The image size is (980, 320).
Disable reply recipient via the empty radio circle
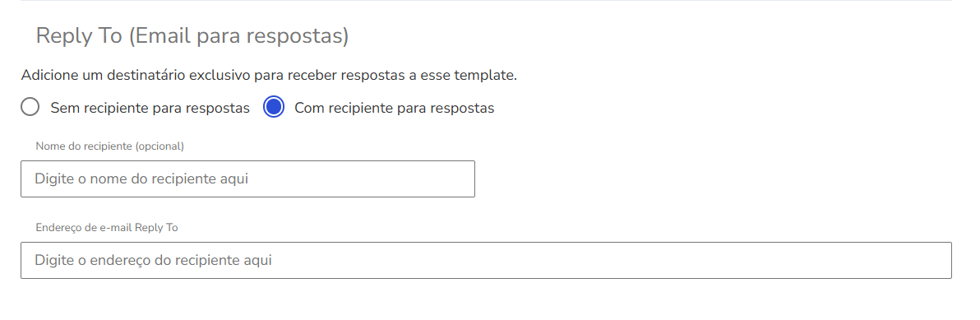(x=30, y=108)
